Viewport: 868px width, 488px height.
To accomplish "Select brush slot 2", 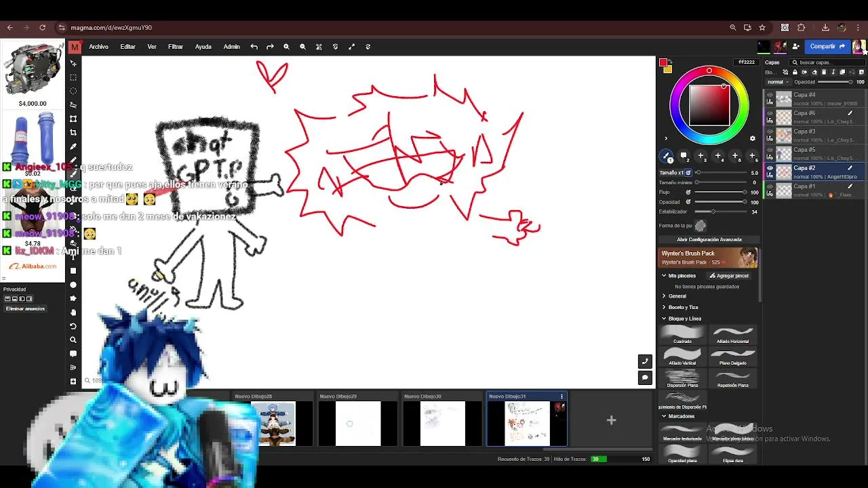I will tap(684, 156).
